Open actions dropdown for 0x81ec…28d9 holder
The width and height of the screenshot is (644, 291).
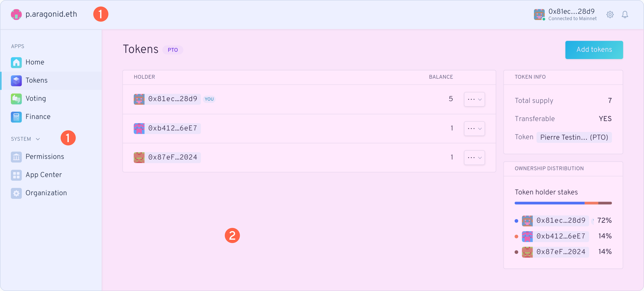pyautogui.click(x=474, y=99)
